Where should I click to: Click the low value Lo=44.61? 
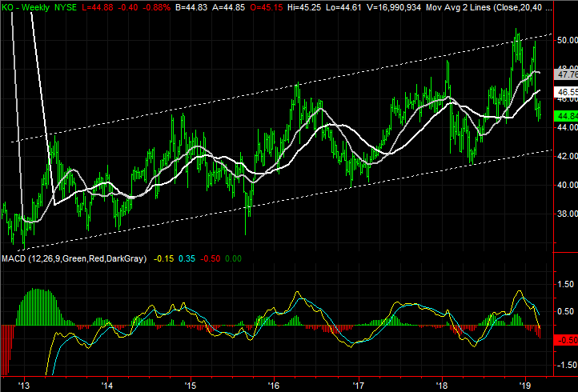point(343,7)
